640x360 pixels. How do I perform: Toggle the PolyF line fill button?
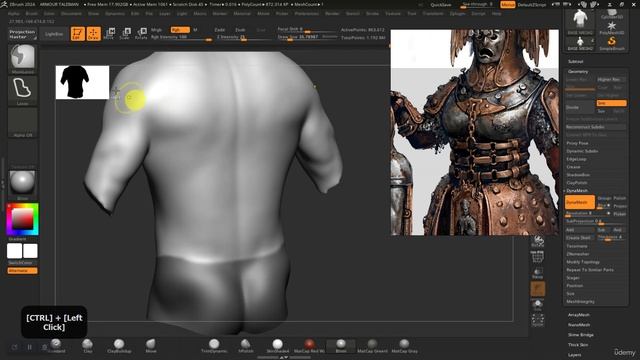(538, 257)
